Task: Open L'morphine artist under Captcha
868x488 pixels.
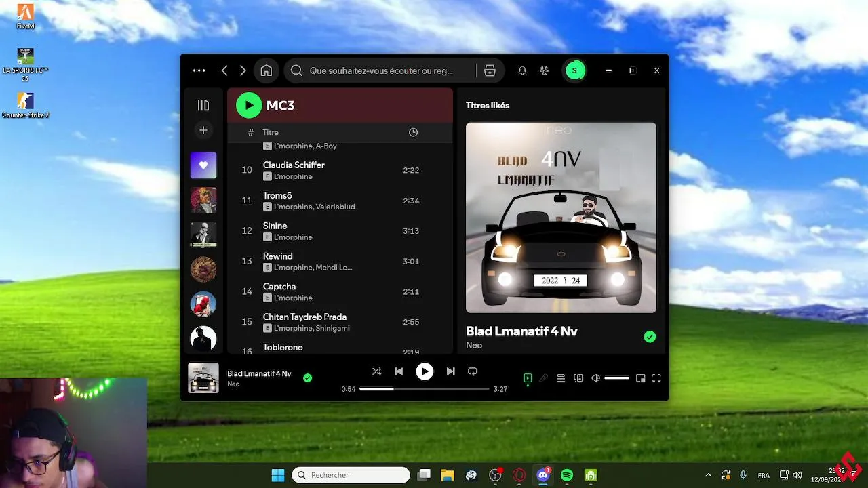Action: (x=293, y=298)
